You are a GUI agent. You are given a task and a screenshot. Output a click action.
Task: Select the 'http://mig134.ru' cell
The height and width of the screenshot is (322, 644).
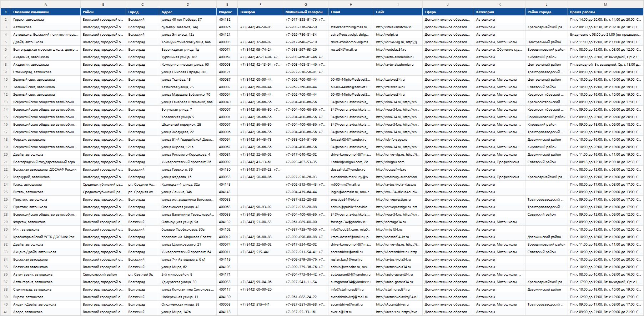click(x=398, y=230)
